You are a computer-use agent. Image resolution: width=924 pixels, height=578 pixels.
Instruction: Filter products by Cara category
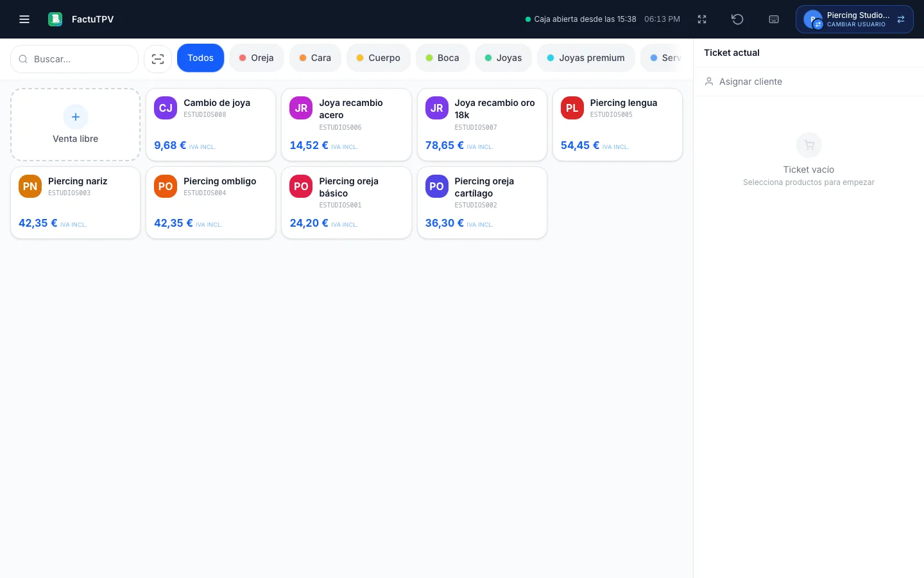315,58
